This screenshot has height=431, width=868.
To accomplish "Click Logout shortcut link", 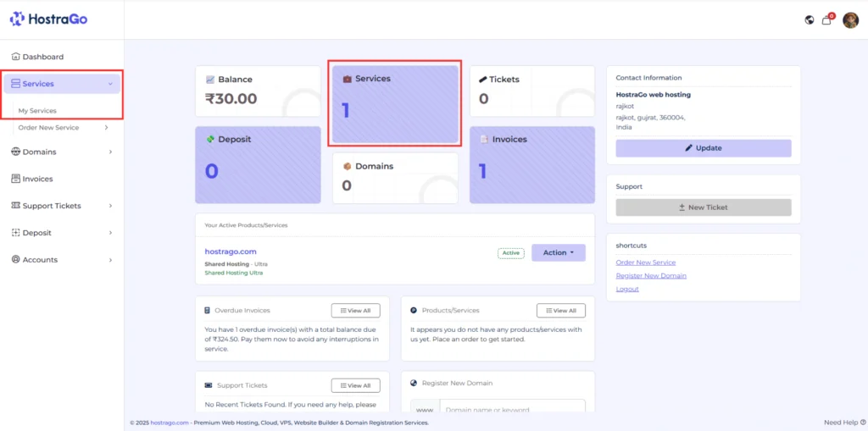I will 627,289.
